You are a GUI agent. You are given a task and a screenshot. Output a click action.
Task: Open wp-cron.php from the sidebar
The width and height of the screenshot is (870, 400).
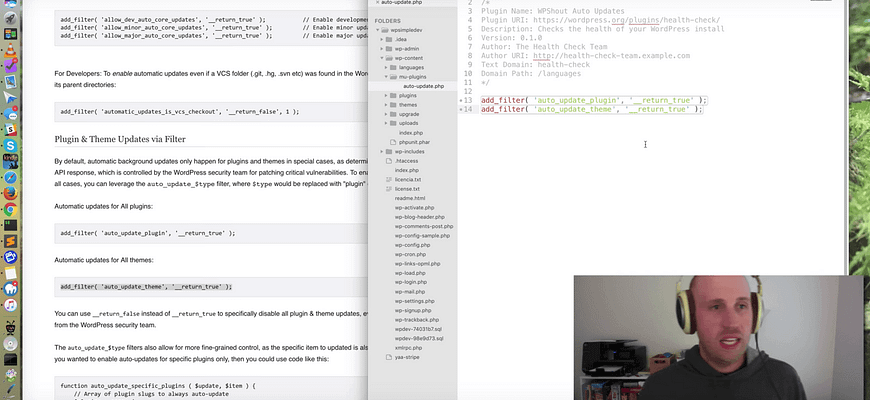409,254
